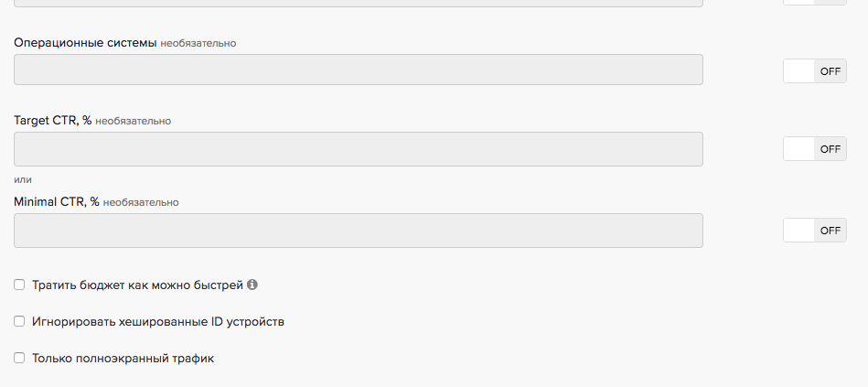Click the Игнорировать хешированные ID устройств label
This screenshot has height=387, width=868.
pyautogui.click(x=158, y=322)
